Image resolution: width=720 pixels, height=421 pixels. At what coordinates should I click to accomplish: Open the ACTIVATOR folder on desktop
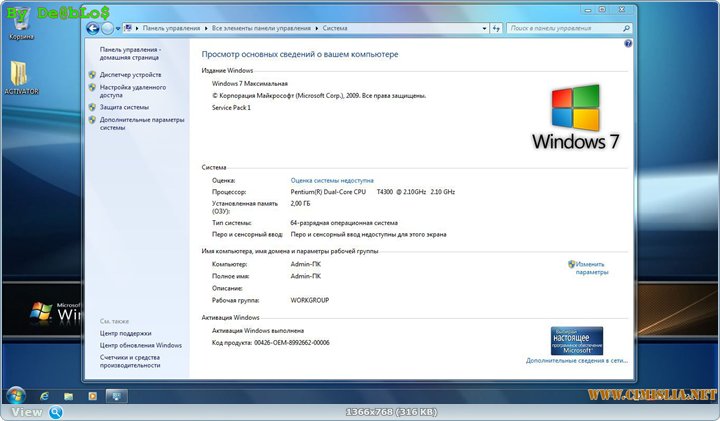pyautogui.click(x=21, y=76)
